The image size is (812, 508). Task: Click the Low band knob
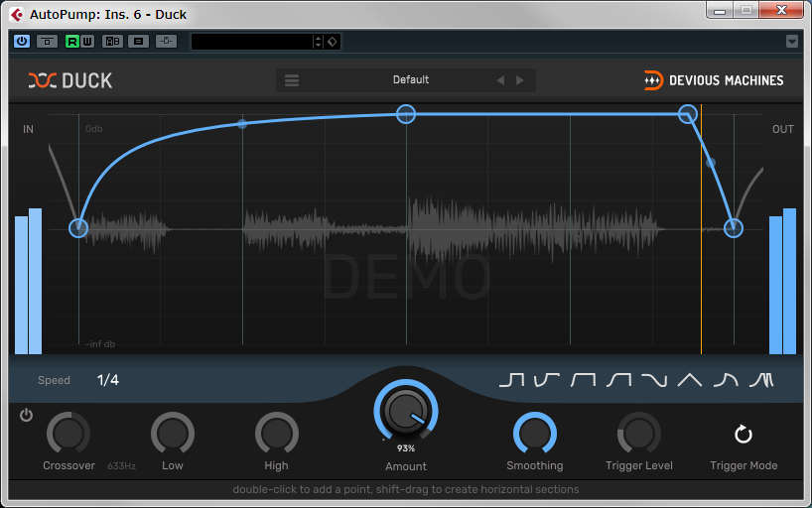[173, 434]
